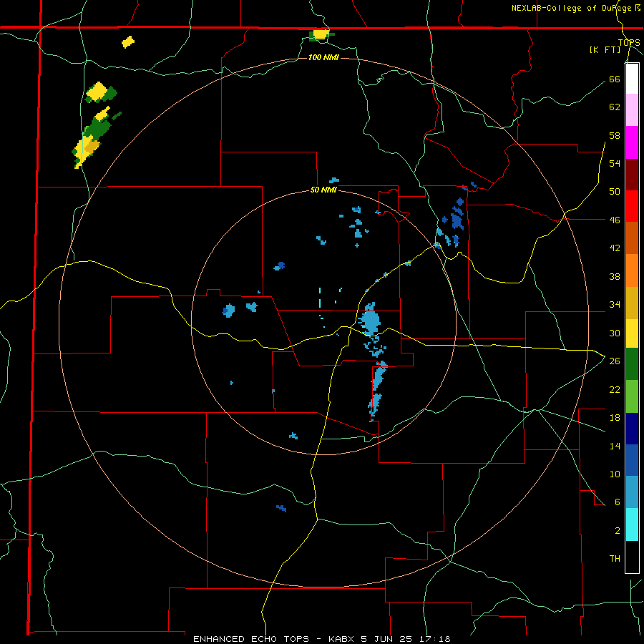
Task: Click the 50 NMI range ring label
Action: pos(323,190)
